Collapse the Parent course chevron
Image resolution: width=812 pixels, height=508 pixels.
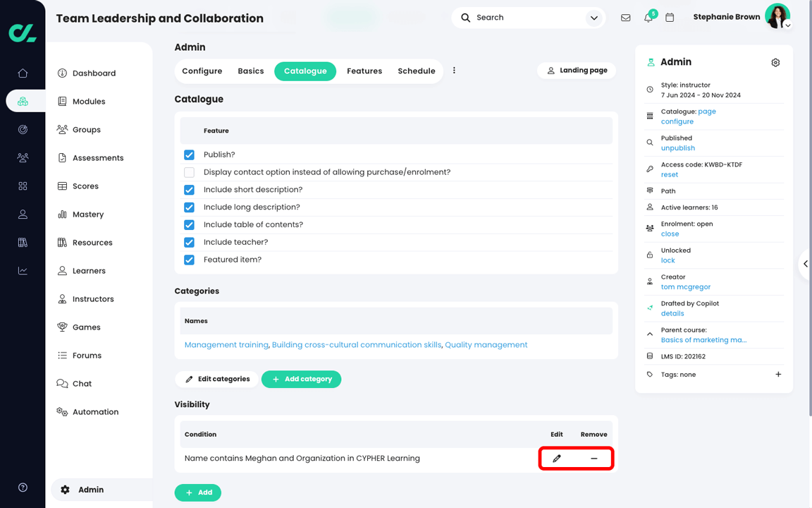coord(650,334)
